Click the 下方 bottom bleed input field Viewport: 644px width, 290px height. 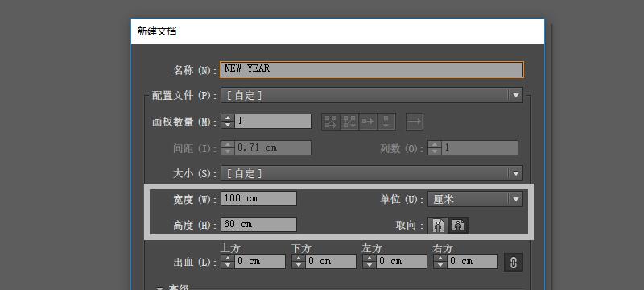pos(331,262)
